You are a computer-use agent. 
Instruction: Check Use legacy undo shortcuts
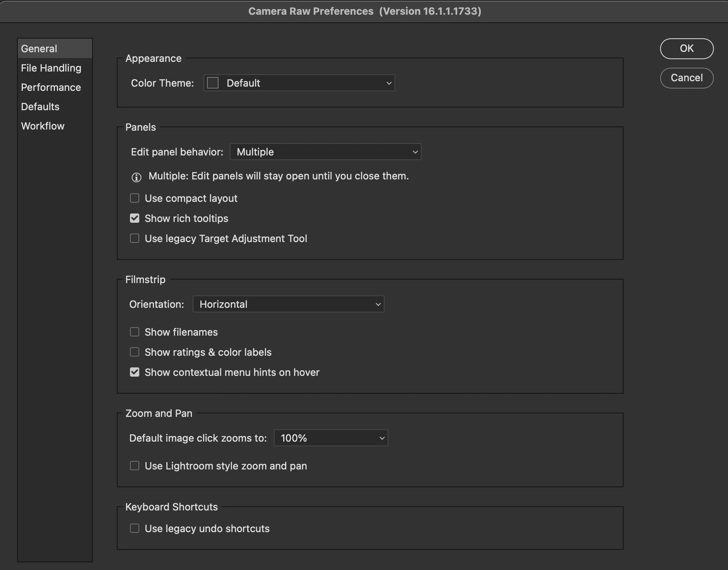(135, 528)
